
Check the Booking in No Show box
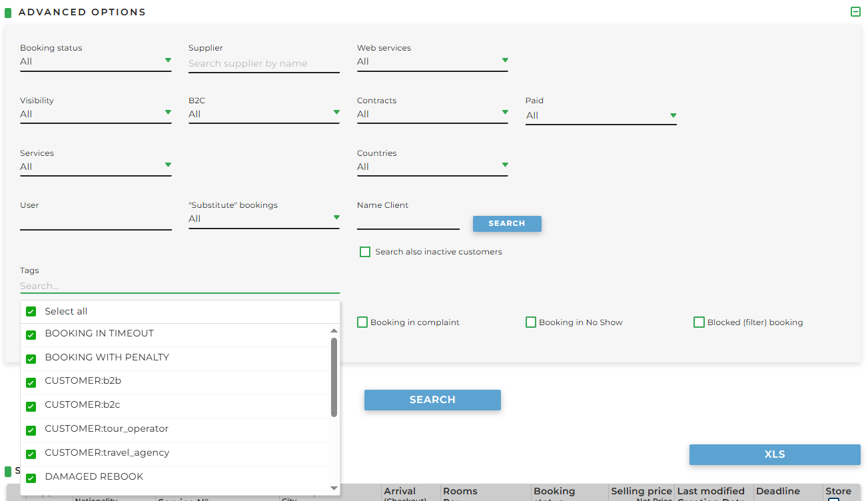click(531, 322)
